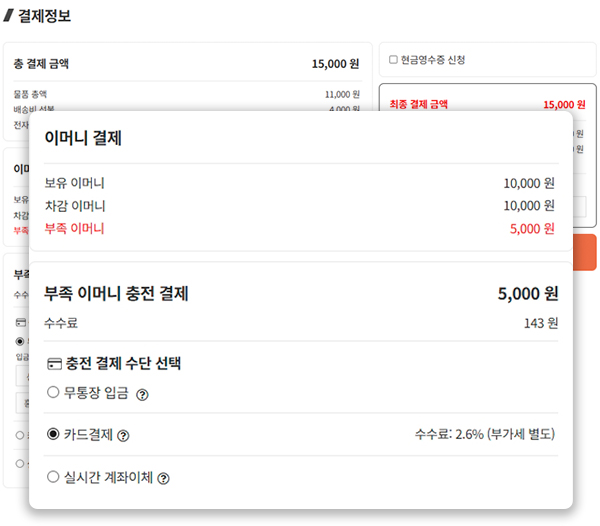Viewport: 600px width, 526px height.
Task: Click the 5,000 원 charge amount in bold
Action: (527, 294)
